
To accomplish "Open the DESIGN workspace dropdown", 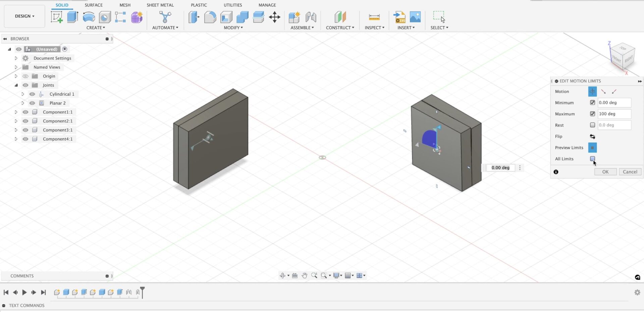I will click(24, 16).
